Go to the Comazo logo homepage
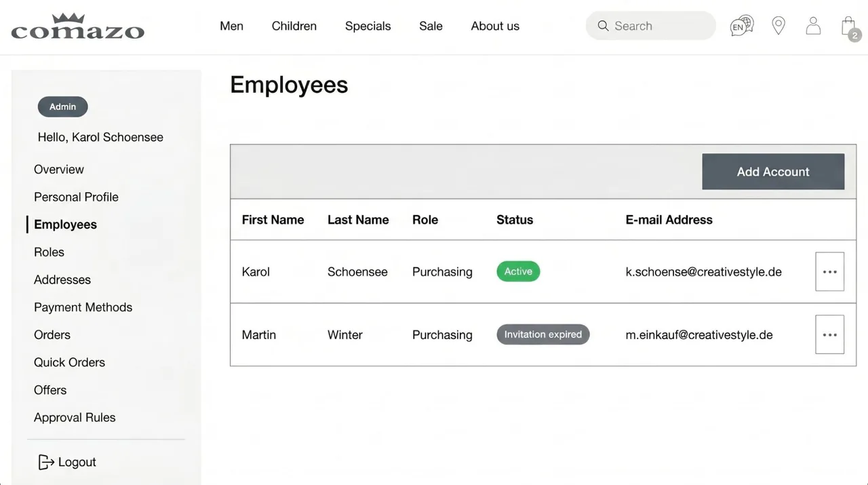 coord(78,26)
